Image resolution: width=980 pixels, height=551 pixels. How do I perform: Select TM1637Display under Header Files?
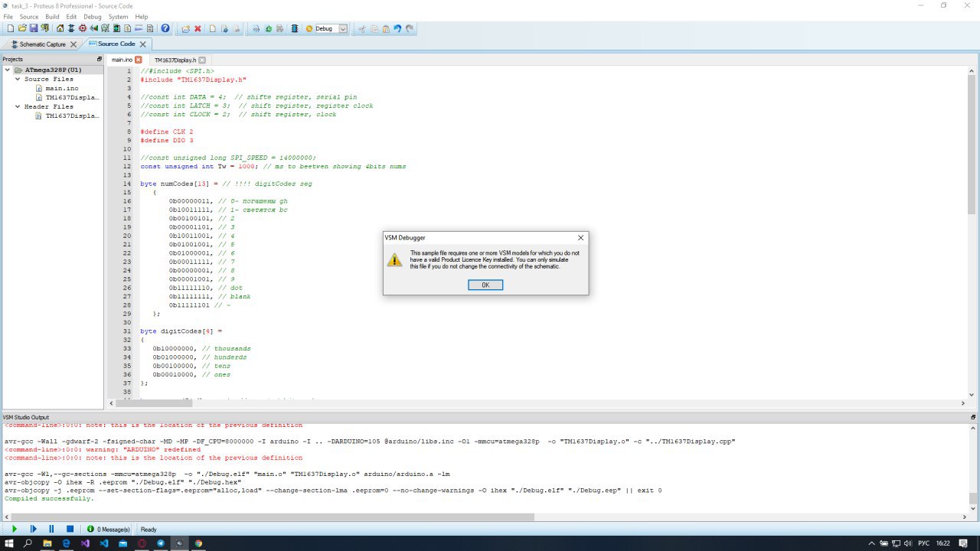pos(72,116)
